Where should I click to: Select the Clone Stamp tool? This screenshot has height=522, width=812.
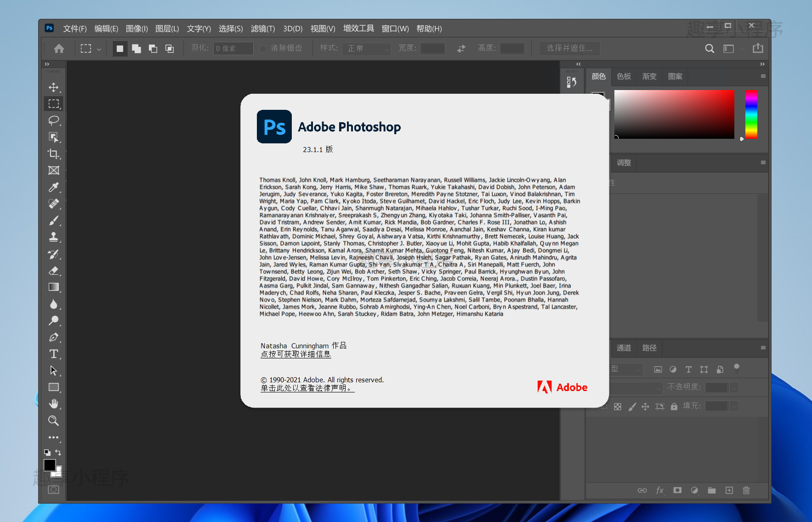(x=54, y=237)
